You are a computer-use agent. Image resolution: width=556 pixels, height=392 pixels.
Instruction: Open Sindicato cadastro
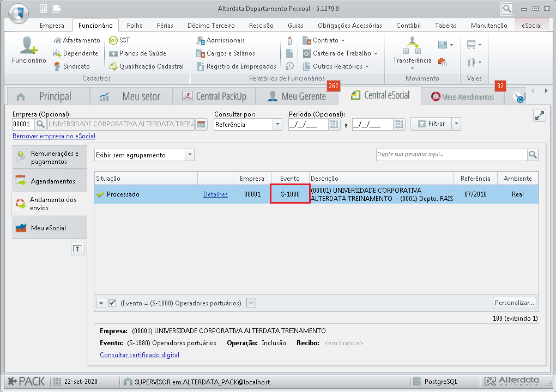coord(71,66)
